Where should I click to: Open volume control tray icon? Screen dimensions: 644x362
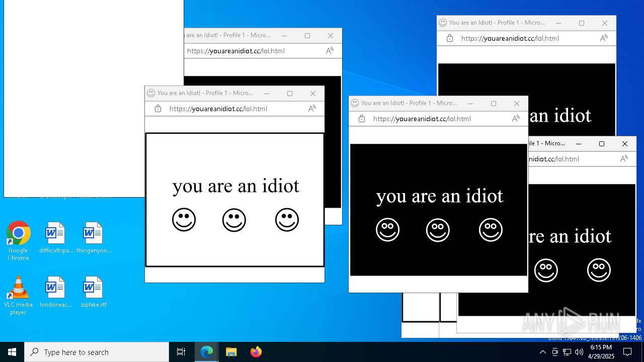(x=579, y=352)
